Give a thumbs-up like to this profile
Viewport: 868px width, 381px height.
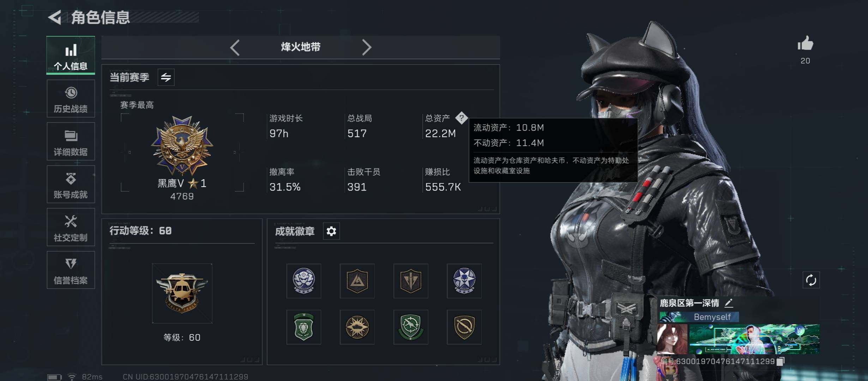[805, 44]
